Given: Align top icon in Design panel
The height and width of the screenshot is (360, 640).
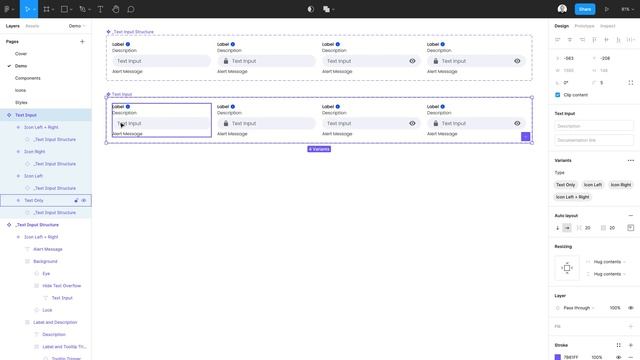Looking at the screenshot, I should pyautogui.click(x=594, y=40).
